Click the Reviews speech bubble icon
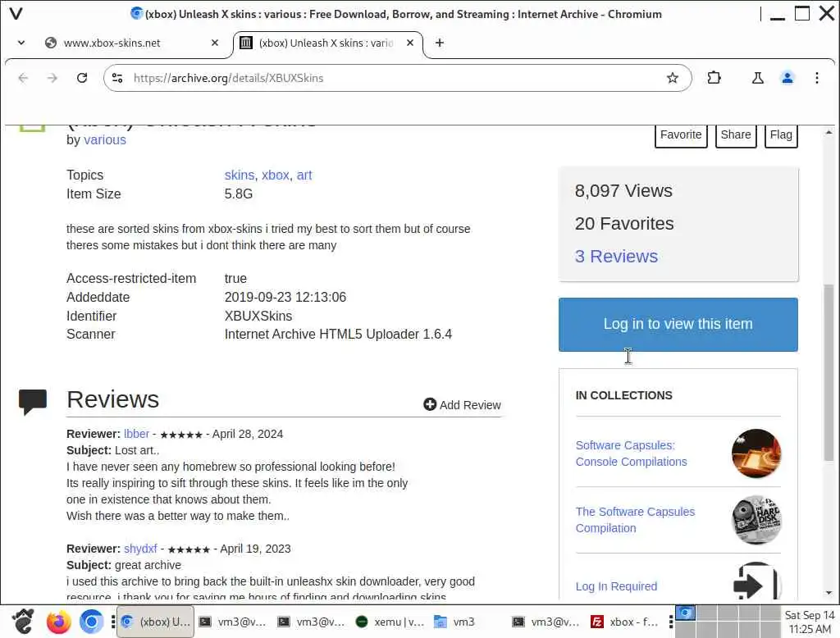Image resolution: width=840 pixels, height=638 pixels. coord(33,402)
